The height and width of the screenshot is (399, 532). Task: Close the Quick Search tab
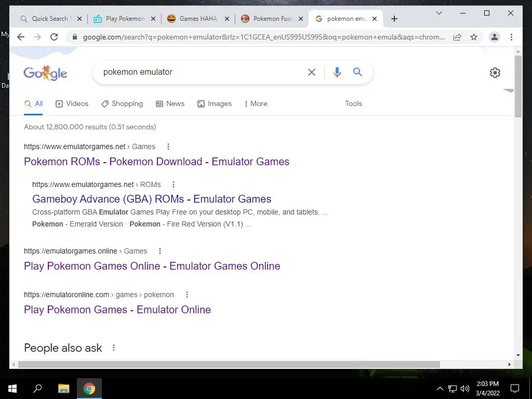[x=79, y=19]
